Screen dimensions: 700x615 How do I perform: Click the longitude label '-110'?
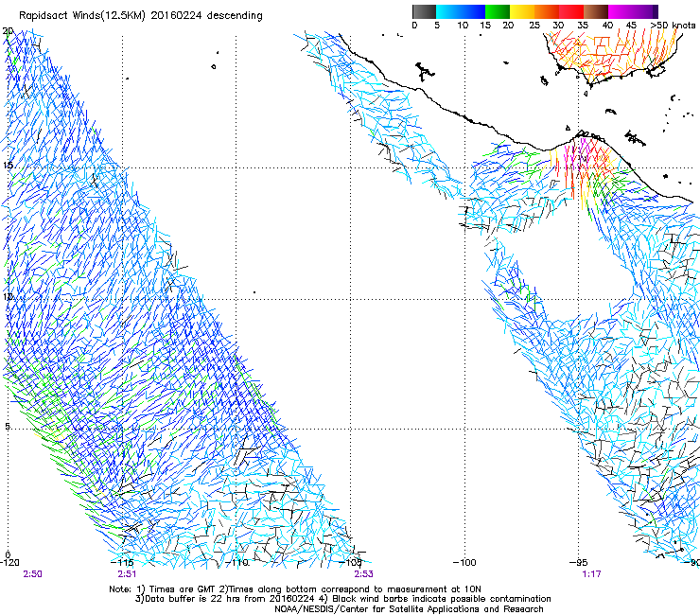pyautogui.click(x=236, y=562)
